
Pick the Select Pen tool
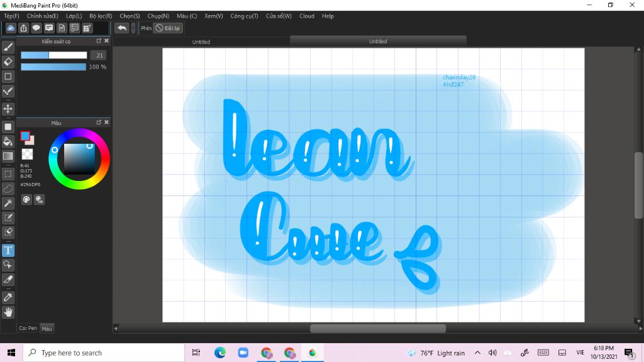coord(8,217)
